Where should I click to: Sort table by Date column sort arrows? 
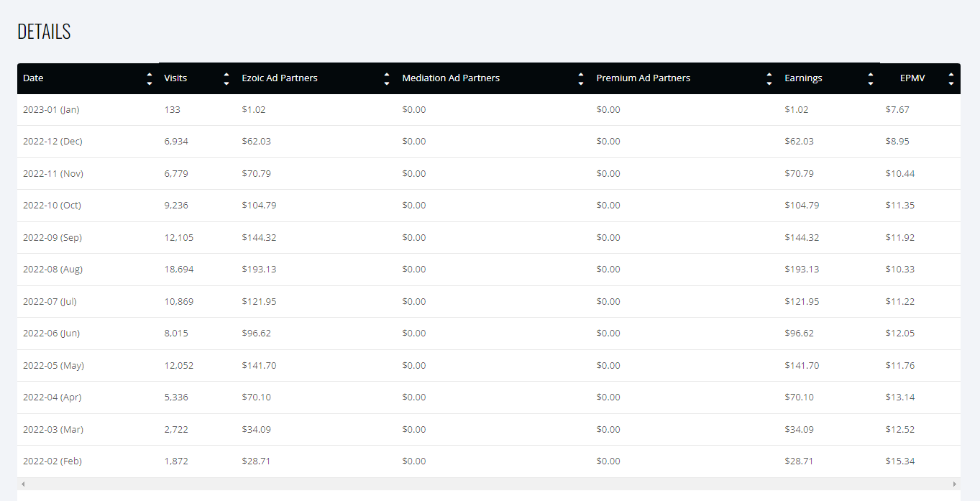150,79
